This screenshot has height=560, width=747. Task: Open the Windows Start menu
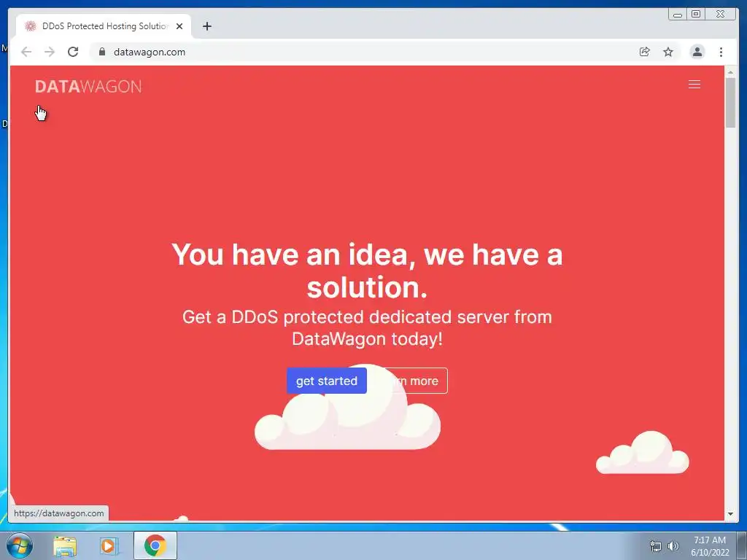(20, 545)
